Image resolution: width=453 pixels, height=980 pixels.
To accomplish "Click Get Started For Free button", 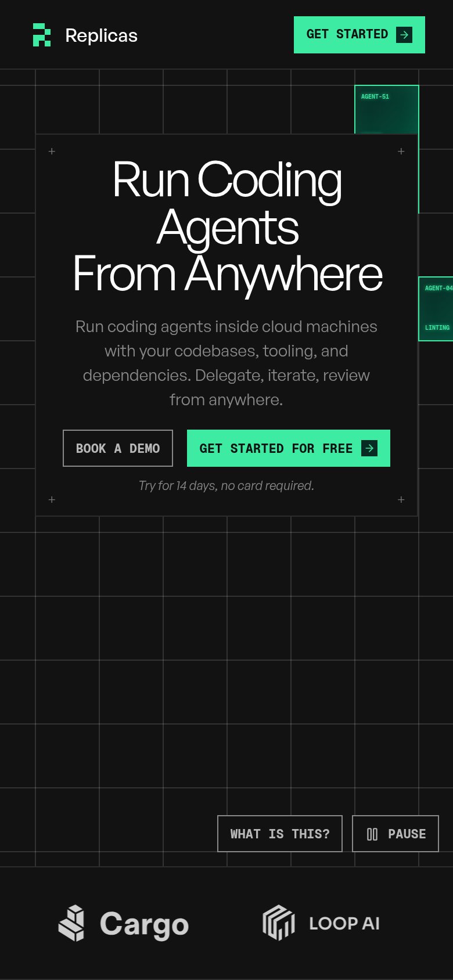I will 289,448.
